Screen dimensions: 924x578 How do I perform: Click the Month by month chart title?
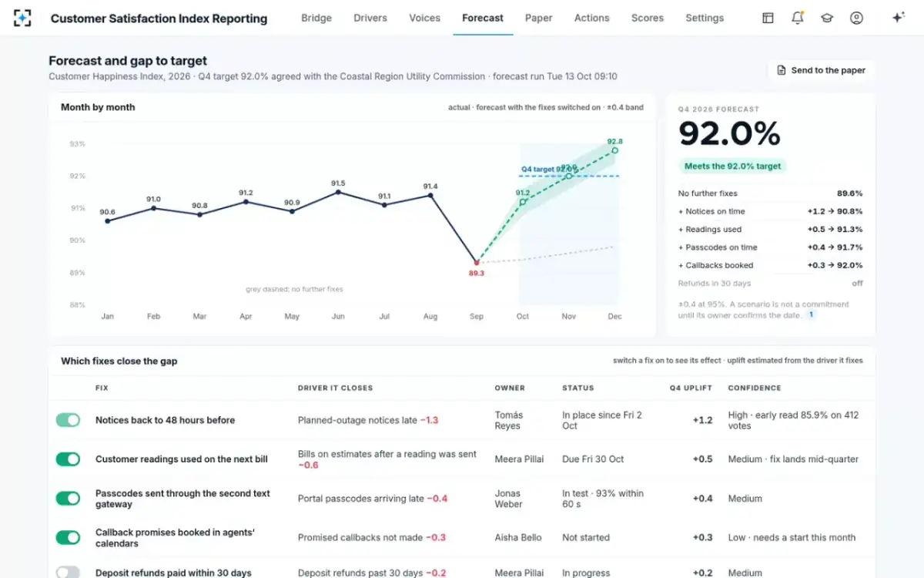98,107
